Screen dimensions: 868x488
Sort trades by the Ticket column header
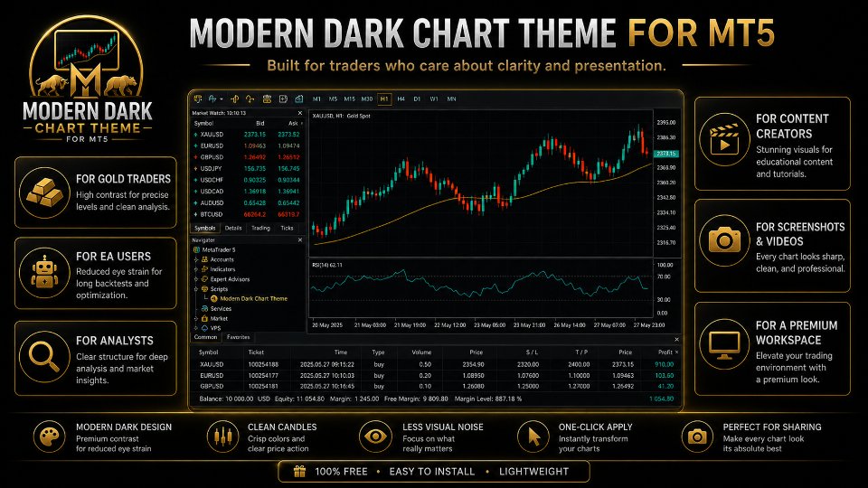point(256,352)
